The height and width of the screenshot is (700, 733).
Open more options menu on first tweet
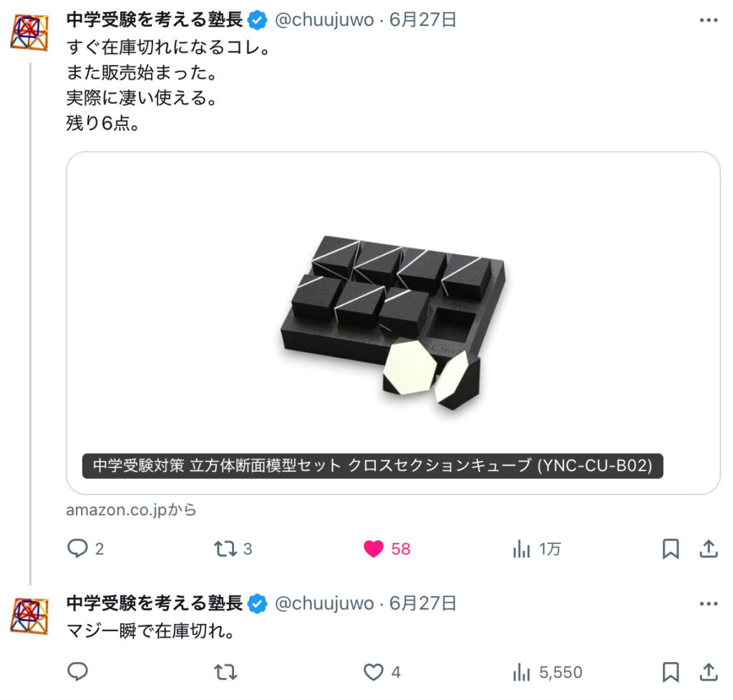[x=709, y=20]
